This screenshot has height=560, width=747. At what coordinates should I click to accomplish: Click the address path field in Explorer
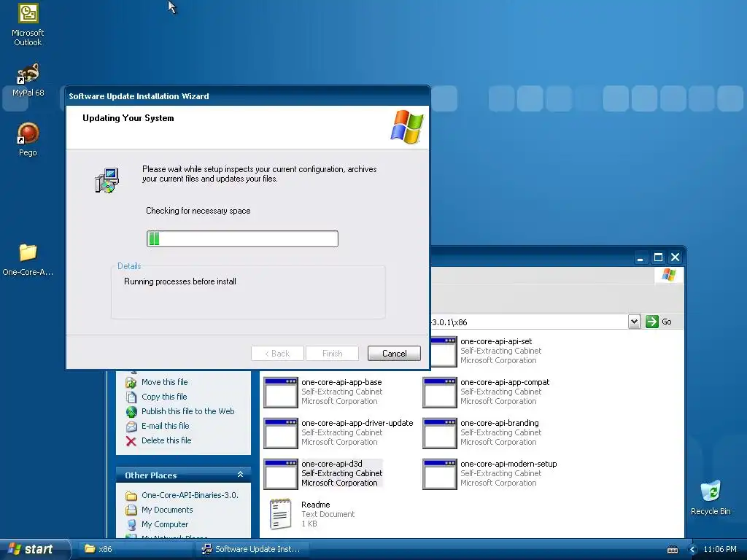529,322
